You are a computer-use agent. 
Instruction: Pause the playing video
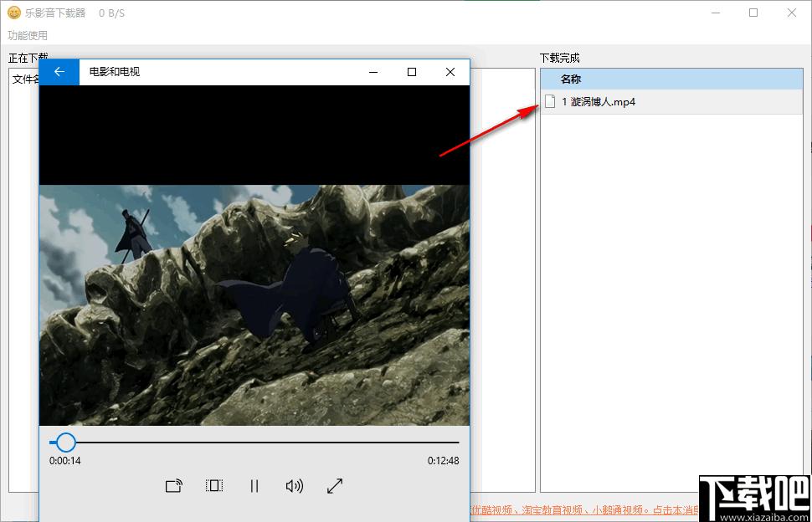[x=254, y=486]
